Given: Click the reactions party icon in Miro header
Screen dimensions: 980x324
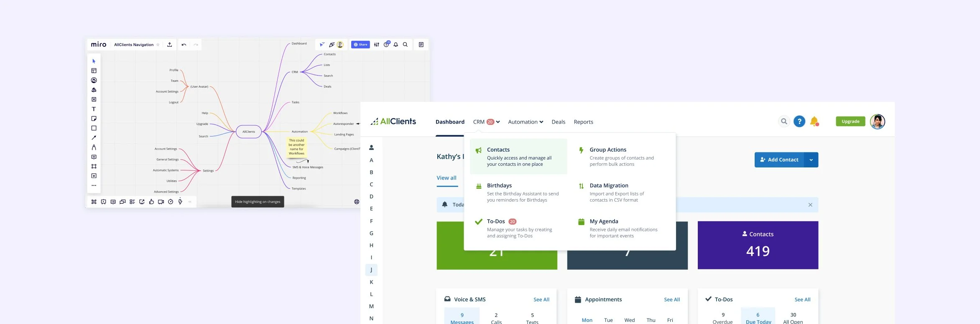Looking at the screenshot, I should (x=331, y=45).
